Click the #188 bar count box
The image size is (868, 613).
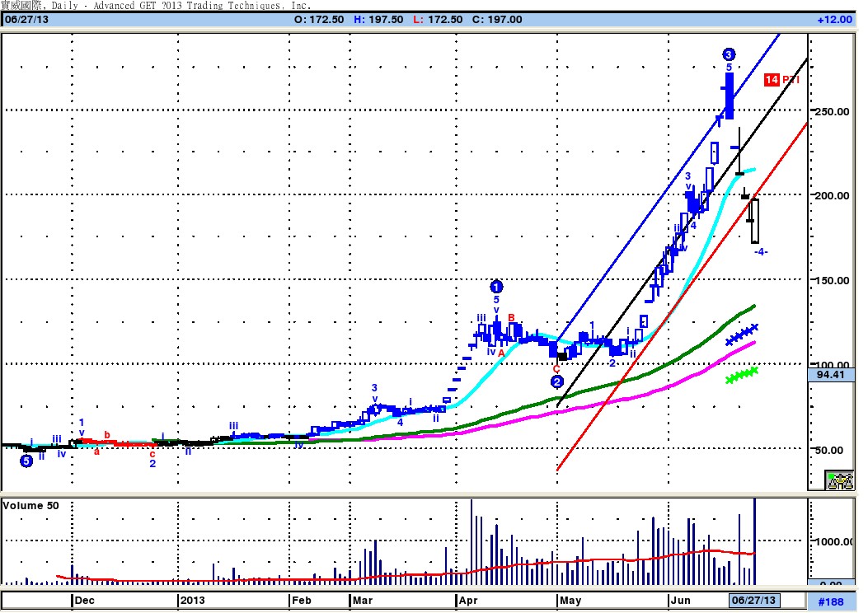pos(831,601)
